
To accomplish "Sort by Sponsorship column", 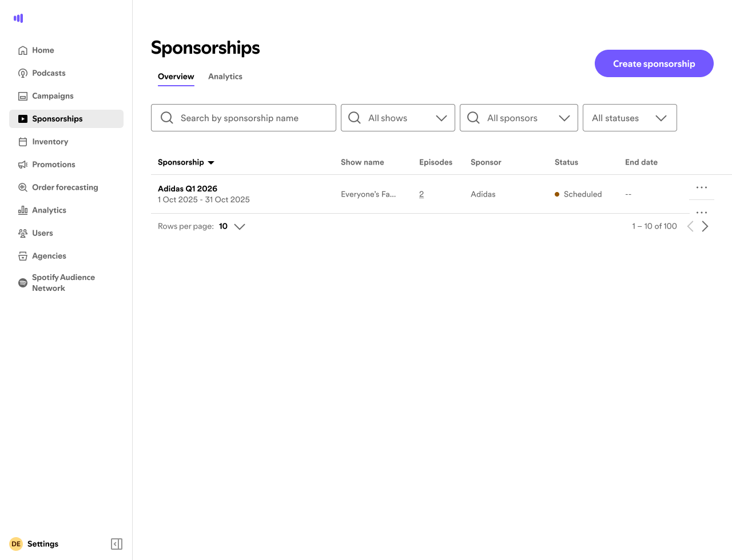I will point(186,162).
